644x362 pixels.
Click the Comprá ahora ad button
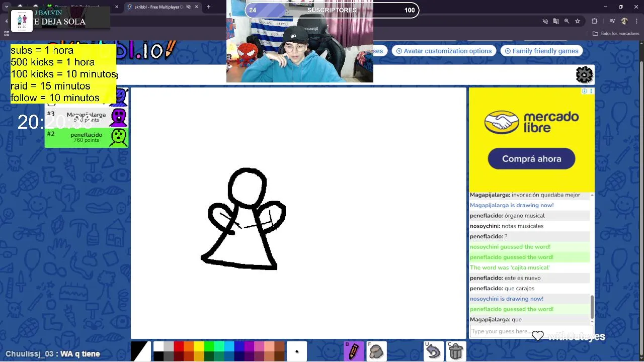(x=531, y=159)
